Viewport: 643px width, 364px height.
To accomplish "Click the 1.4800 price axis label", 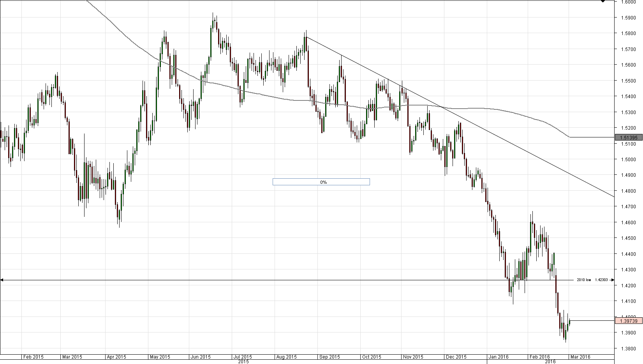I will [629, 191].
